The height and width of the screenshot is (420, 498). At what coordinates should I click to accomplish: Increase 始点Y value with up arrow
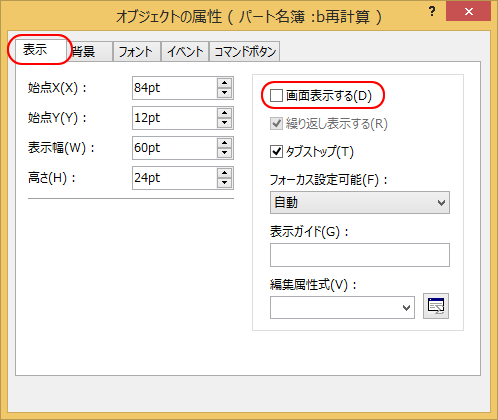pos(224,113)
